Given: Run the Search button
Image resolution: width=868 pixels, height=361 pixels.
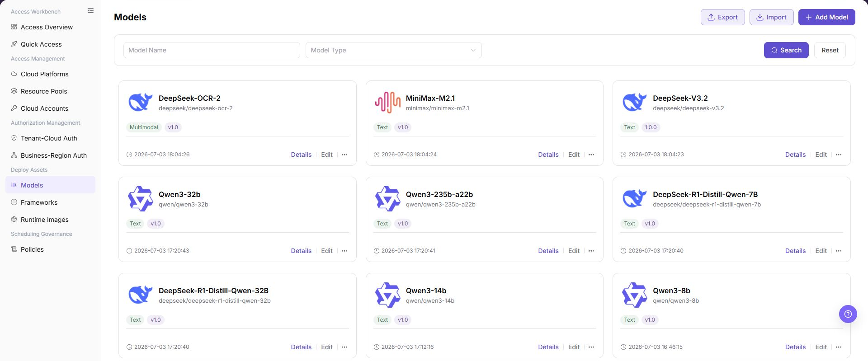Looking at the screenshot, I should (x=786, y=50).
